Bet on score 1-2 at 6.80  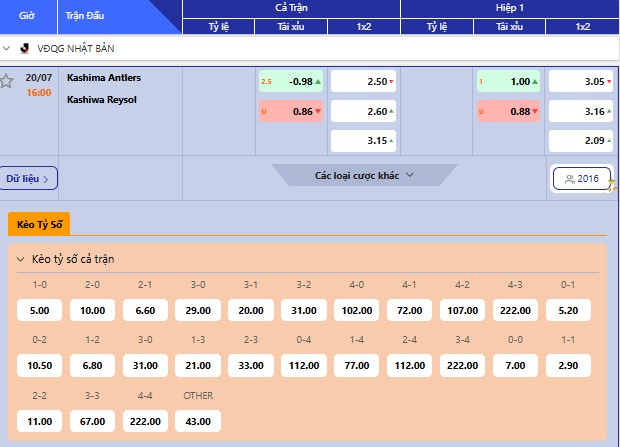(93, 366)
